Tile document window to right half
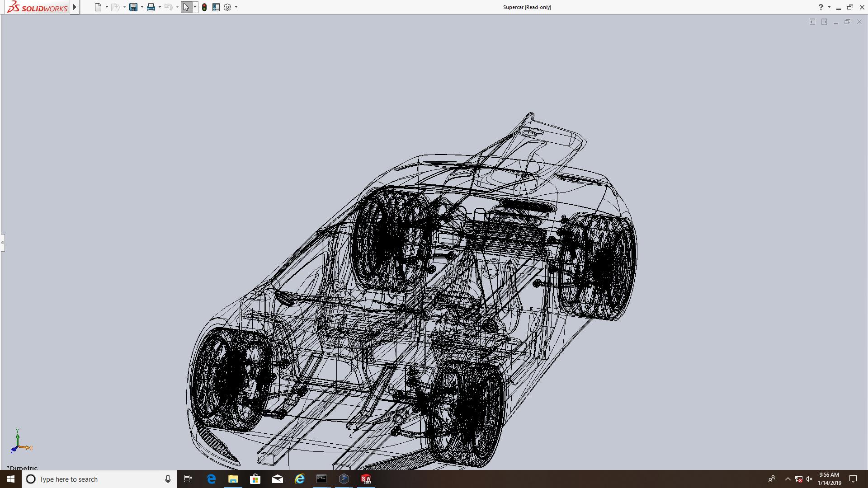The height and width of the screenshot is (488, 868). (x=824, y=22)
